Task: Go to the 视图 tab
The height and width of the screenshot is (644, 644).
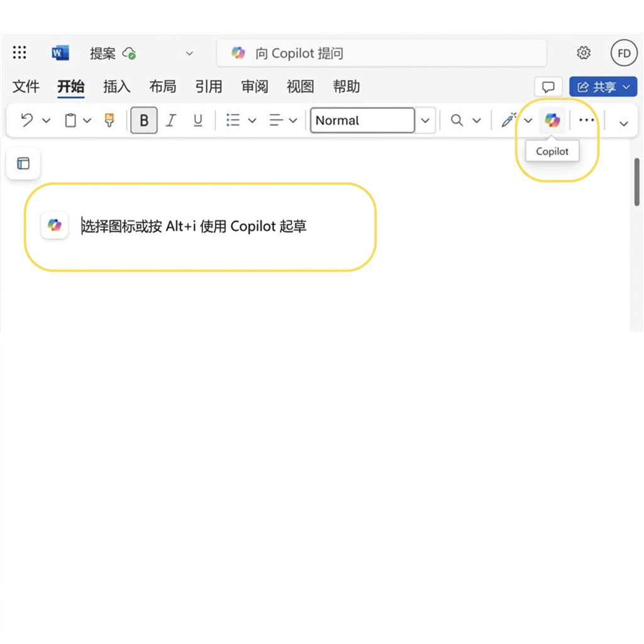Action: 300,87
